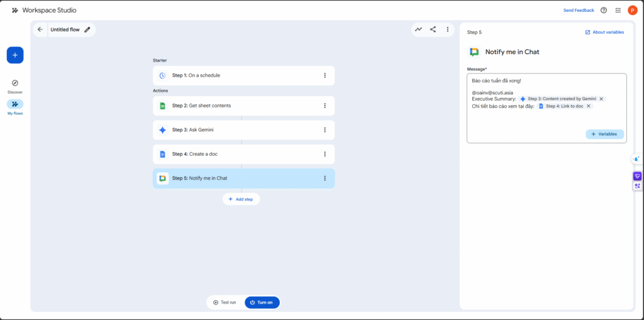
Task: Click the share flow icon
Action: (433, 30)
